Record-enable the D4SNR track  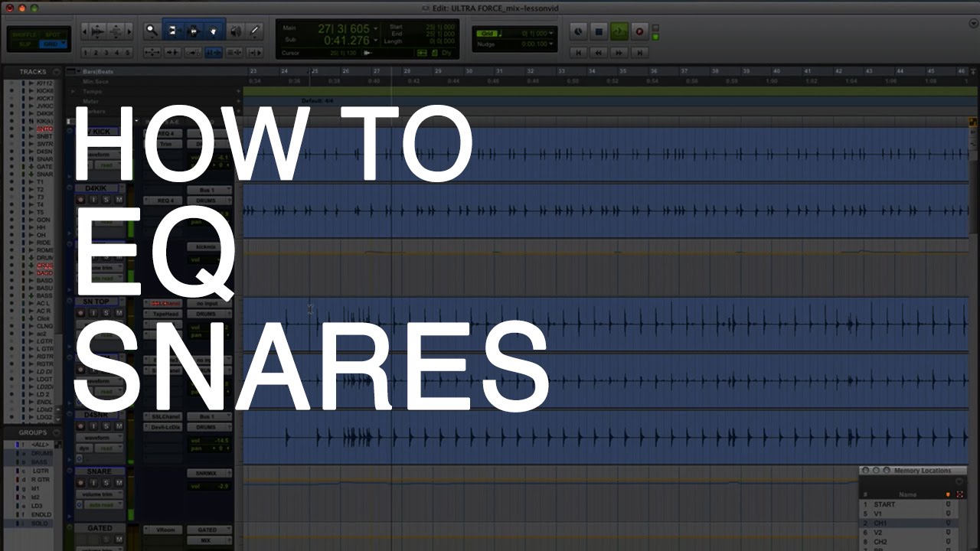tap(80, 425)
